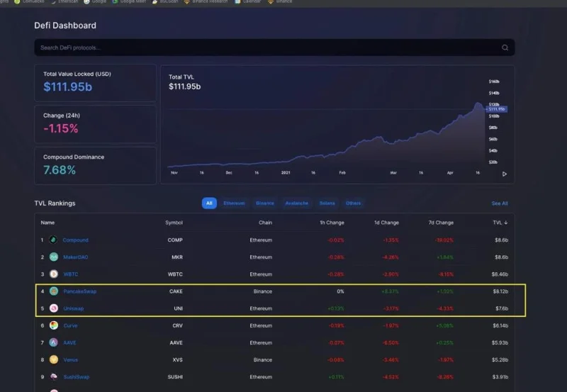Click the $3.91b TVL value for SushiSwap
The height and width of the screenshot is (392, 567).
pos(500,377)
